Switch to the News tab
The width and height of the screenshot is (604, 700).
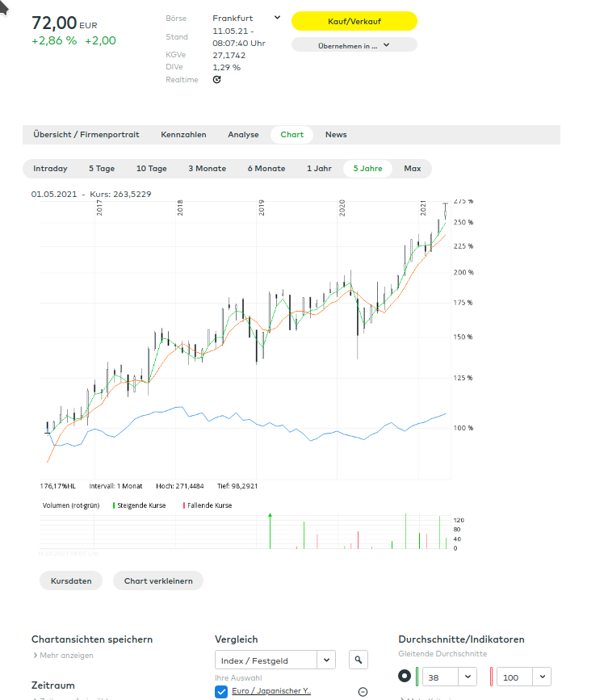click(336, 134)
